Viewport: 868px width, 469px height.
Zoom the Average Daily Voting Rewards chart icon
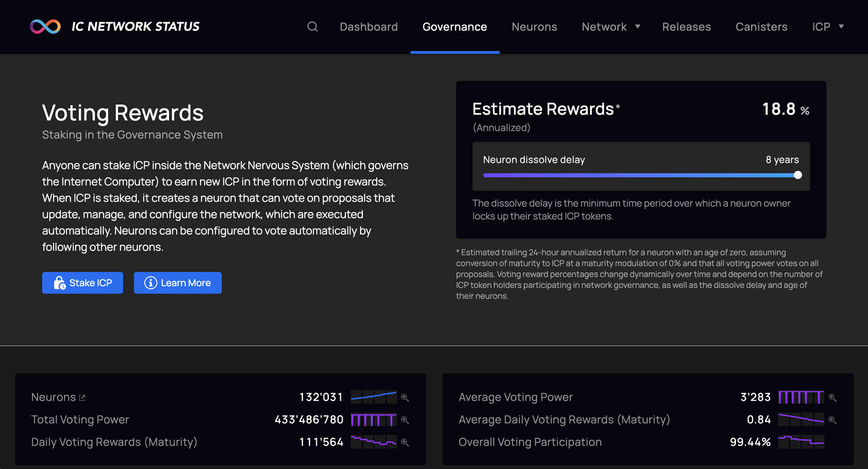832,420
